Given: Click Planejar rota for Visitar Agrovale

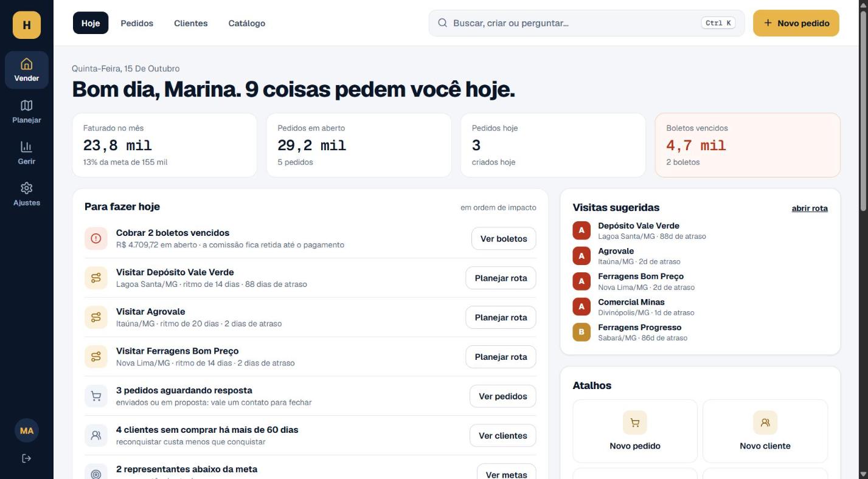Looking at the screenshot, I should (x=501, y=317).
